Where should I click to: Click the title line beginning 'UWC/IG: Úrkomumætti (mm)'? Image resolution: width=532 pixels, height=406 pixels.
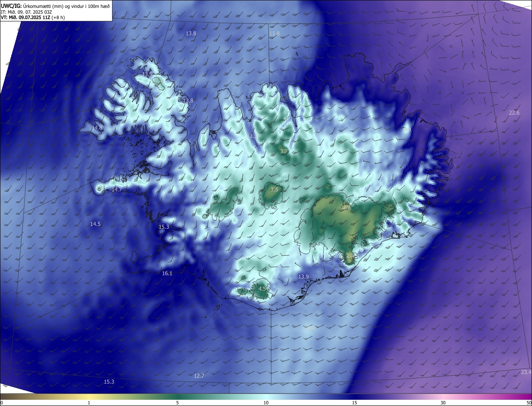pos(55,6)
